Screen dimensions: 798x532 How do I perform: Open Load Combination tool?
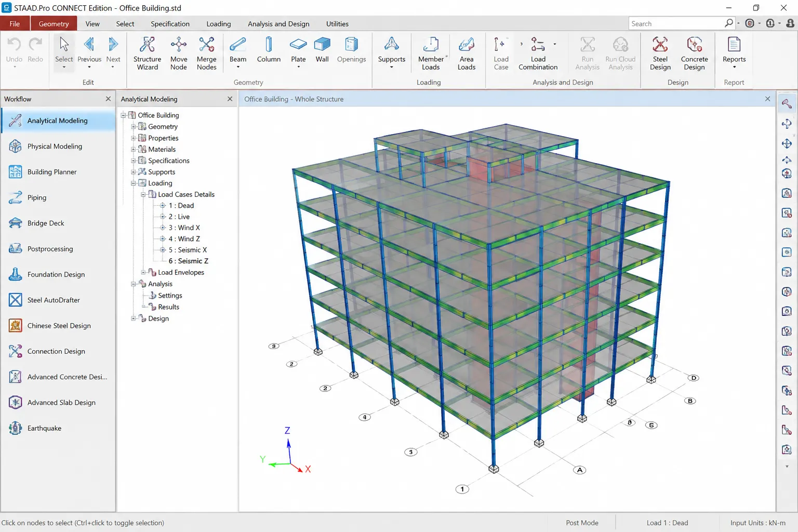[x=538, y=53]
